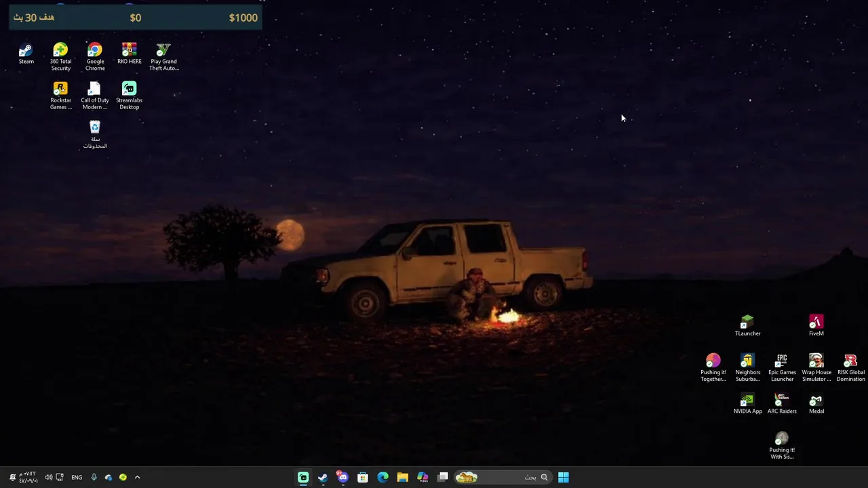
Task: Click the $0 amount in goal overlay
Action: click(136, 18)
